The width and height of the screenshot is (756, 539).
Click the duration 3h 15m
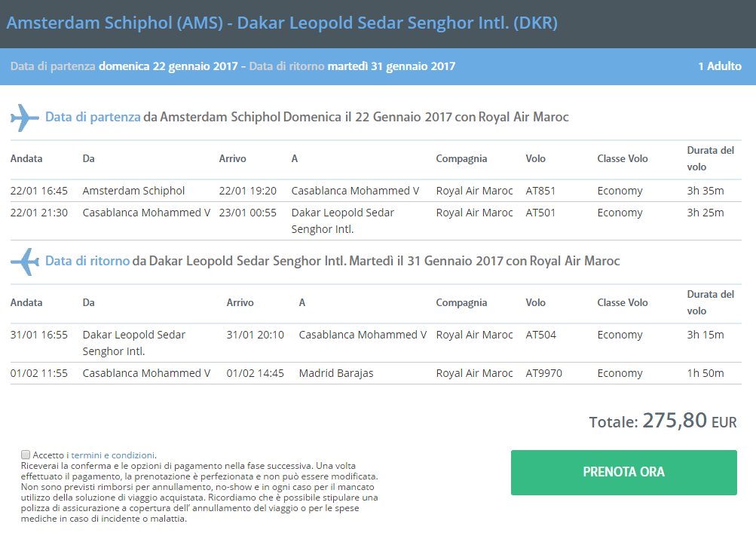[705, 335]
